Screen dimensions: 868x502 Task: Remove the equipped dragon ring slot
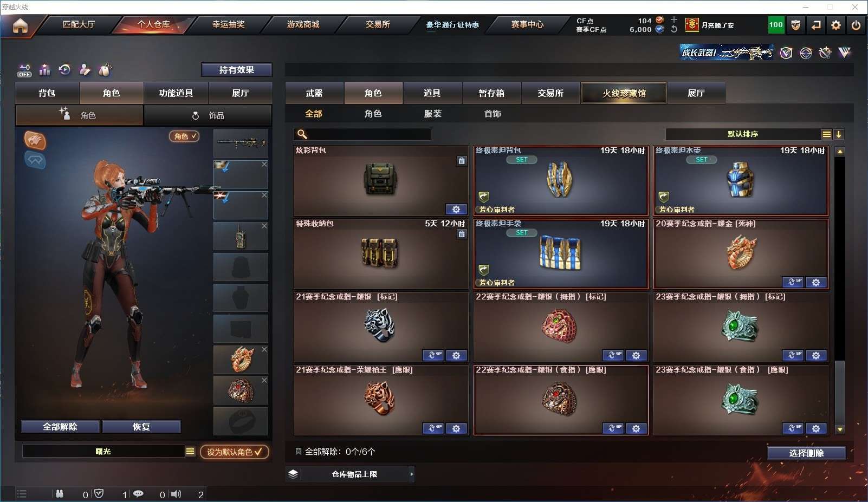pos(264,349)
